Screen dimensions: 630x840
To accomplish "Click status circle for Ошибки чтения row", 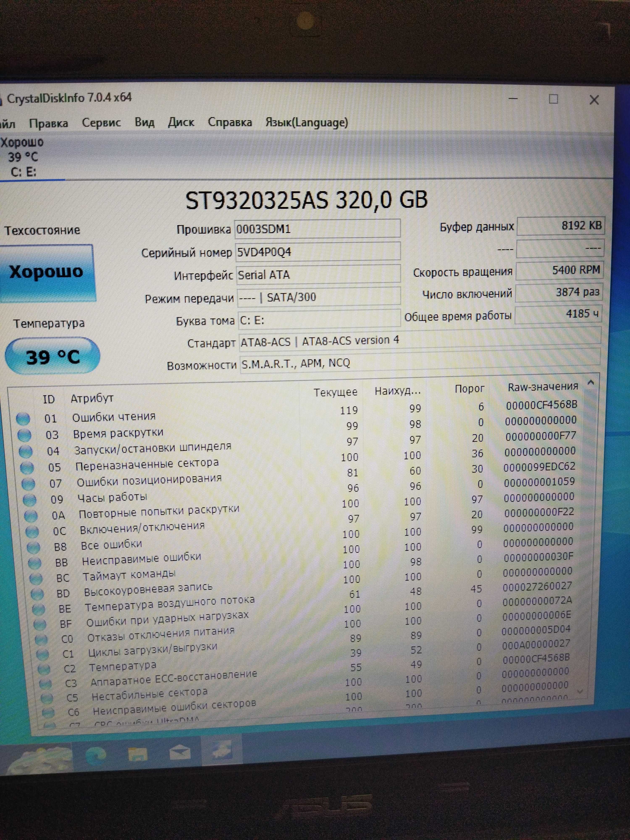I will [23, 419].
